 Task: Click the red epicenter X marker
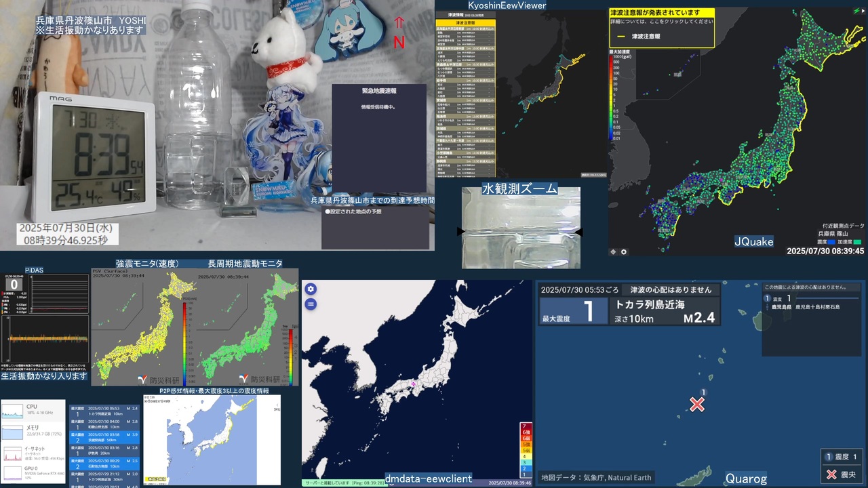click(x=697, y=405)
